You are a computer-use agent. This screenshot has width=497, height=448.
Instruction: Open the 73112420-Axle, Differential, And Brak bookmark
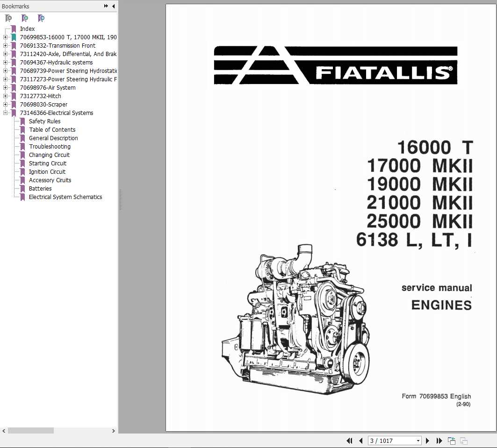click(68, 54)
